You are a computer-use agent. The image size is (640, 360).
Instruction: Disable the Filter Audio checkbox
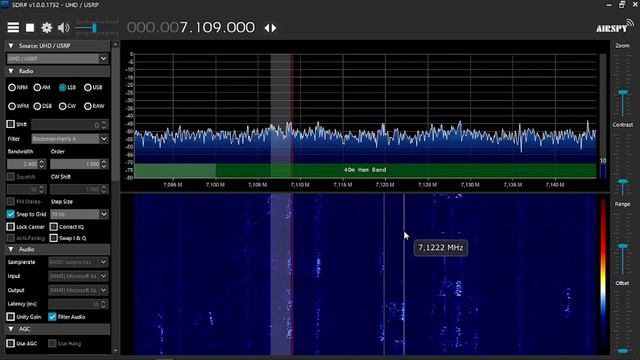pyautogui.click(x=52, y=317)
